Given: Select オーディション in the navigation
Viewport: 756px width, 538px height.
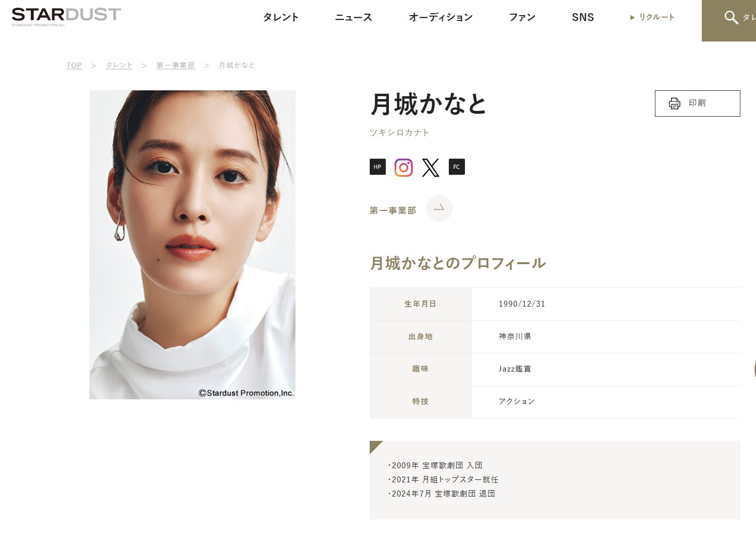Looking at the screenshot, I should [x=441, y=17].
